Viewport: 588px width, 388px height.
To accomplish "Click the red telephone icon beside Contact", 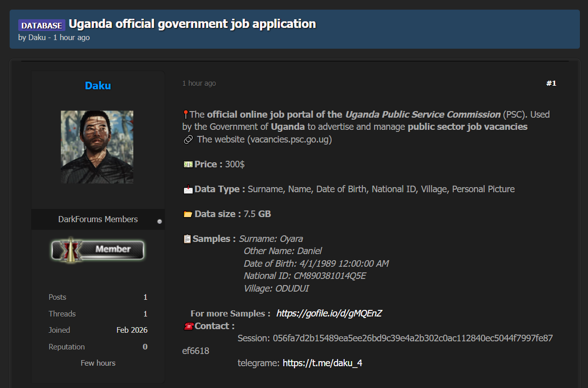I will [189, 326].
